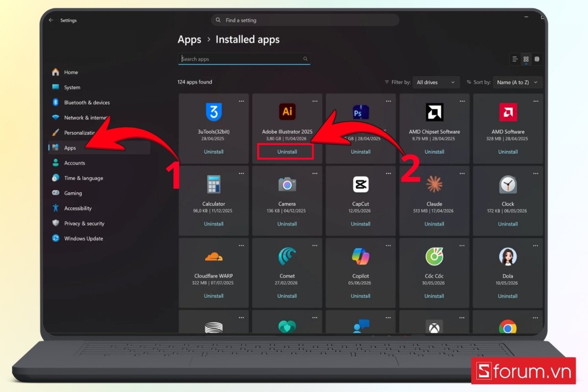Image resolution: width=588 pixels, height=392 pixels.
Task: Uninstall Adobe Illustrator 2025
Action: click(x=287, y=152)
